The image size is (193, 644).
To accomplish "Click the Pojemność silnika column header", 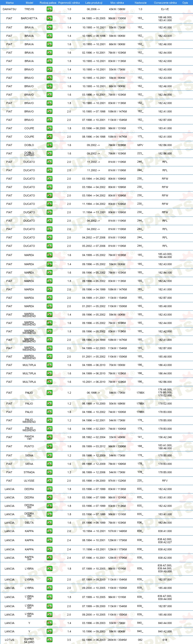I will [69, 3].
